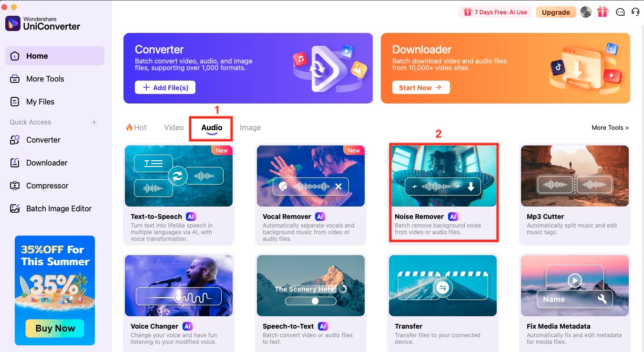The image size is (644, 352).
Task: Open the headset support icon
Action: coord(635,12)
